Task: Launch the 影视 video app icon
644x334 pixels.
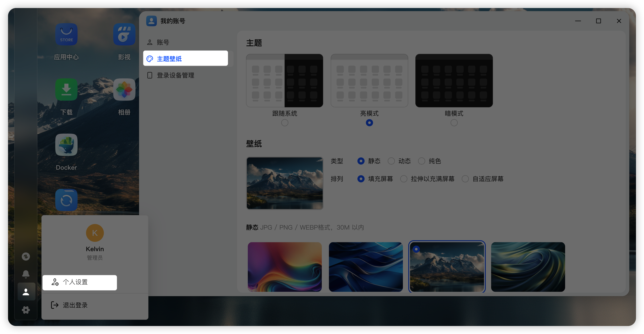Action: click(x=124, y=35)
